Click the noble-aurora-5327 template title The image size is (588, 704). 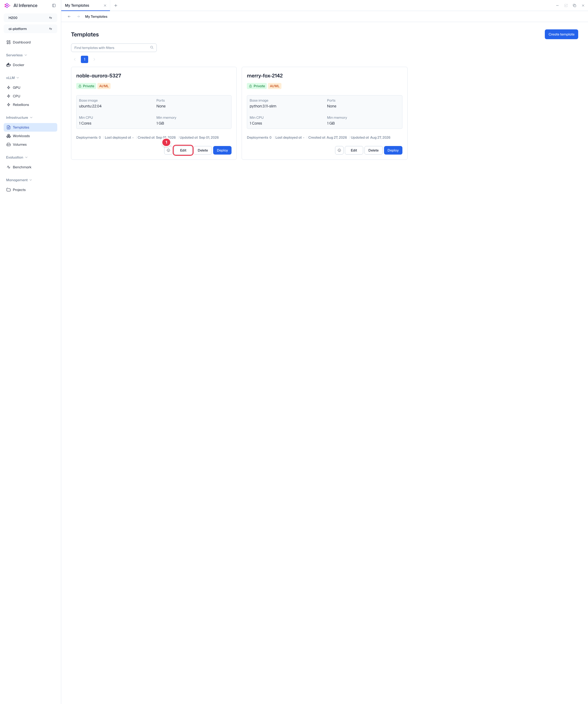point(99,76)
